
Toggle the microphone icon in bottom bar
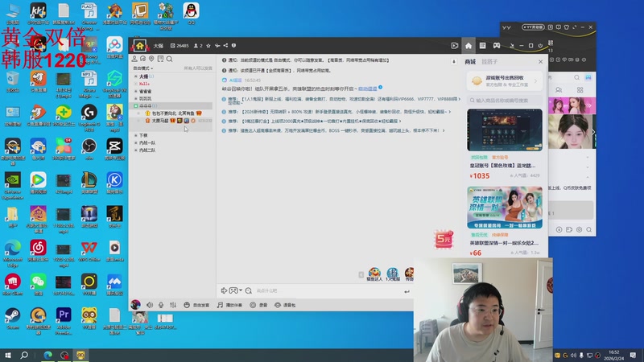[x=161, y=305]
